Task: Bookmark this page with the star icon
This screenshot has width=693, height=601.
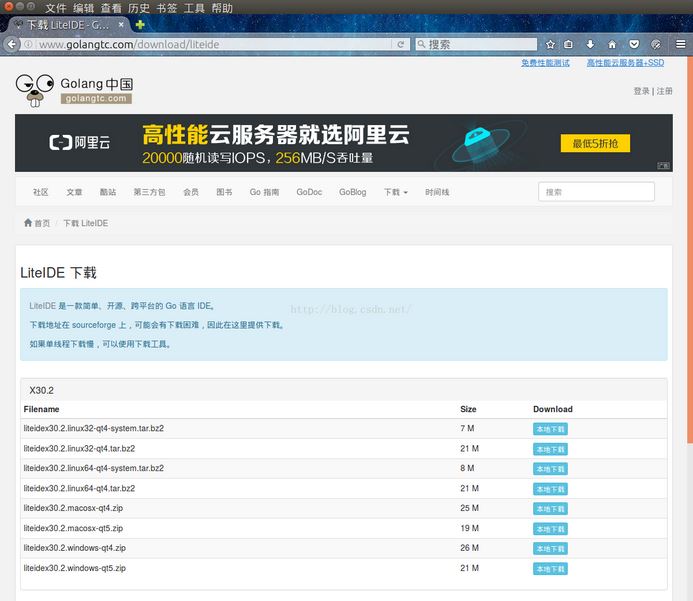Action: [x=550, y=44]
